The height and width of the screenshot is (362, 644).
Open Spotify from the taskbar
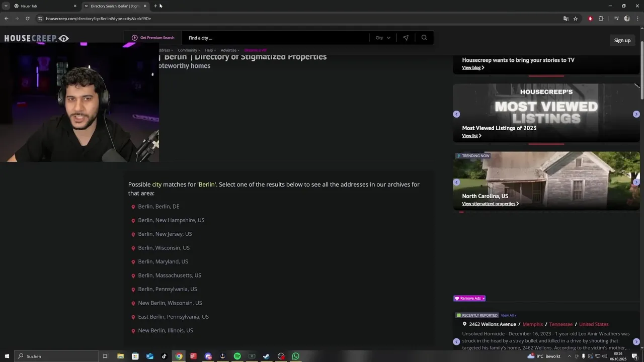click(x=237, y=356)
